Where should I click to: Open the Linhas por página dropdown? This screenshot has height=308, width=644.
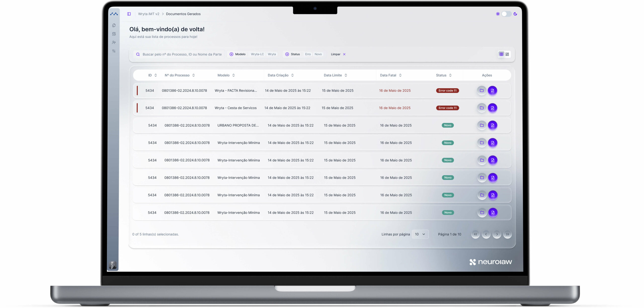420,234
